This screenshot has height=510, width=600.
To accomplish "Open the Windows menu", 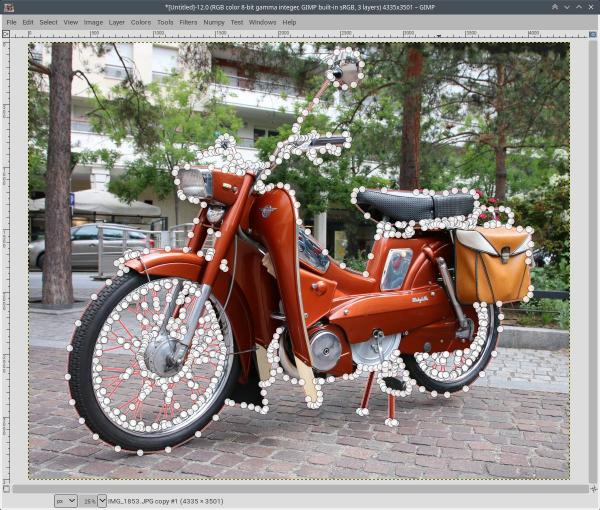I will tap(262, 22).
